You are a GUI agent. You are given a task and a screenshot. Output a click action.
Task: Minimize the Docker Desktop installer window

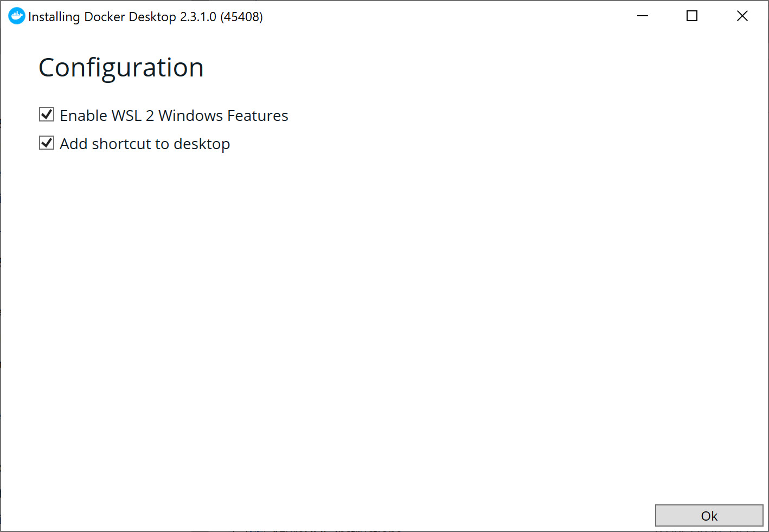pos(642,16)
